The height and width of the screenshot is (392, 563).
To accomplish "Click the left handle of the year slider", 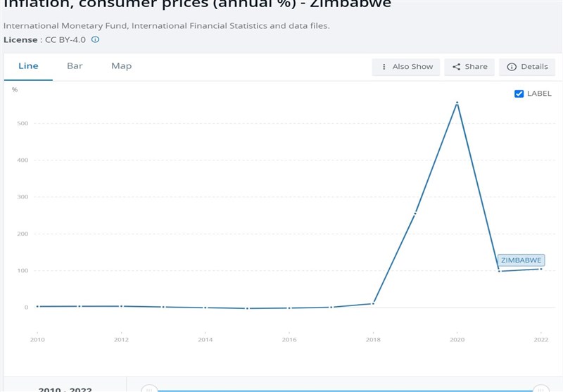I will pyautogui.click(x=148, y=388).
